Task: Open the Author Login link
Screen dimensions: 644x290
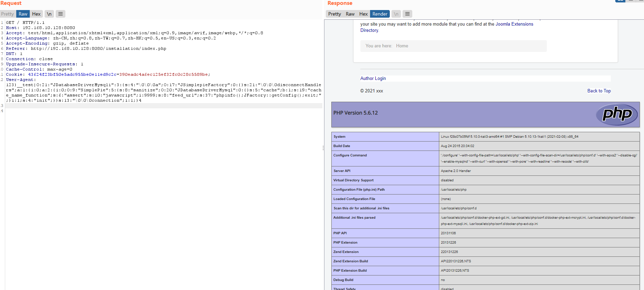Action: [373, 79]
